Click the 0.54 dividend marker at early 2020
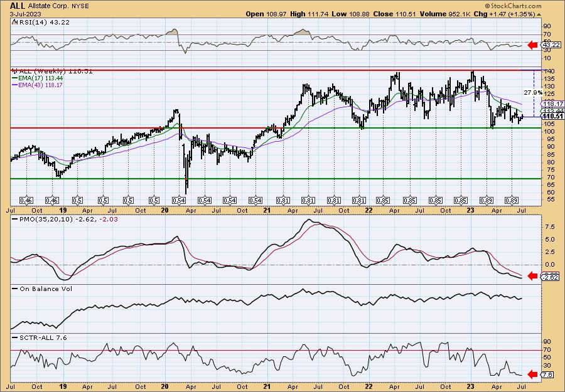The width and height of the screenshot is (565, 392). [x=179, y=200]
